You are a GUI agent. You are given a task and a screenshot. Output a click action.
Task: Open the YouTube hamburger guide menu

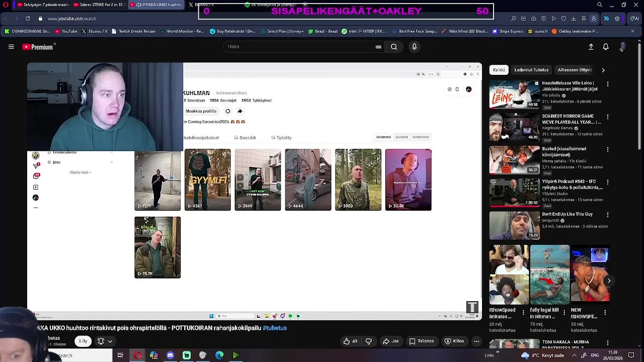[11, 47]
